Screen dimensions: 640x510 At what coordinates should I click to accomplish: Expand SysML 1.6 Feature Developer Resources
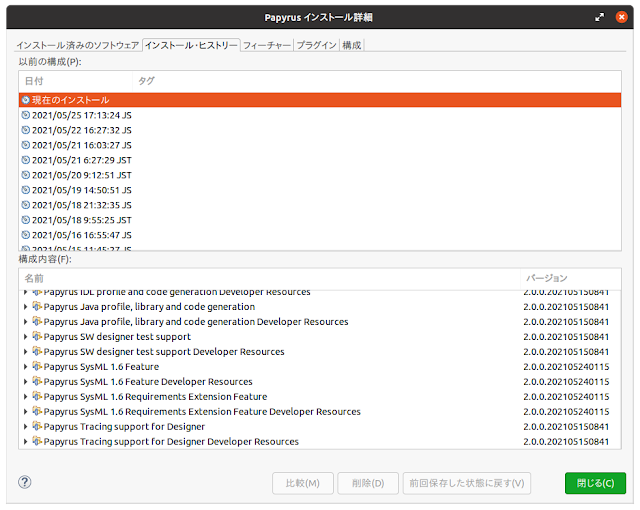coord(25,381)
